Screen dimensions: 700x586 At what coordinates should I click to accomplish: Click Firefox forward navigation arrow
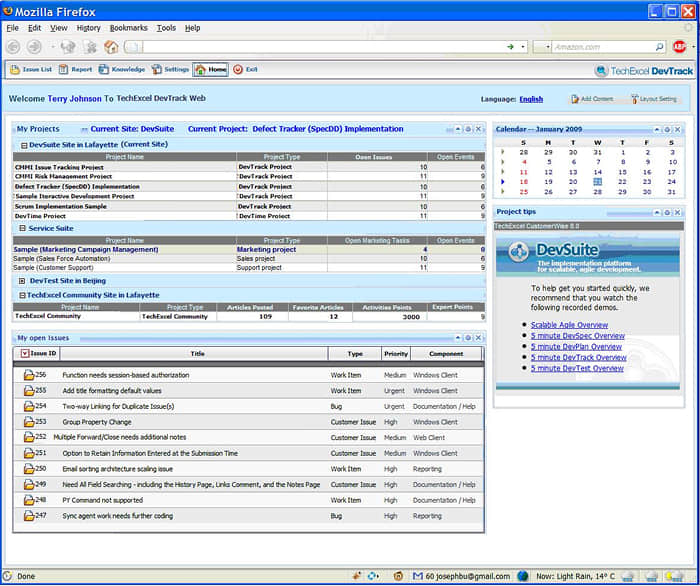[34, 47]
